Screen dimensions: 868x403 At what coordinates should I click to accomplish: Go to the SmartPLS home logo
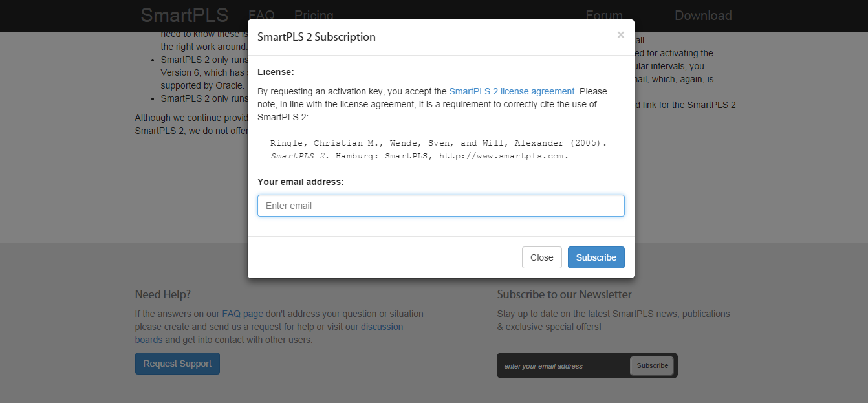click(184, 15)
